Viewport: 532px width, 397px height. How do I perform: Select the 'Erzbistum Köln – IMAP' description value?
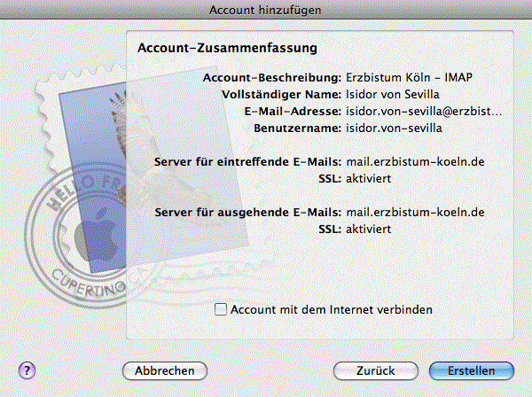click(409, 78)
